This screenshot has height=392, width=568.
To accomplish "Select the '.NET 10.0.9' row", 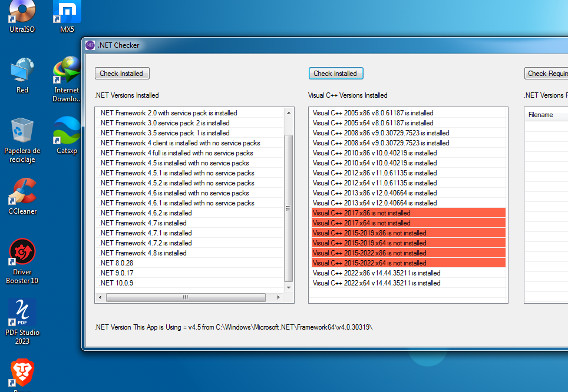I will click(190, 284).
